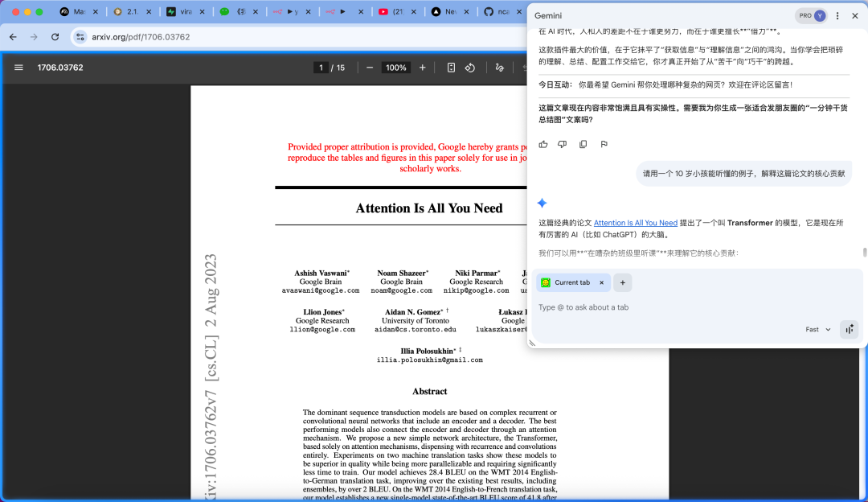Close the 'Ma' browser tab
This screenshot has height=502, width=868.
point(96,11)
